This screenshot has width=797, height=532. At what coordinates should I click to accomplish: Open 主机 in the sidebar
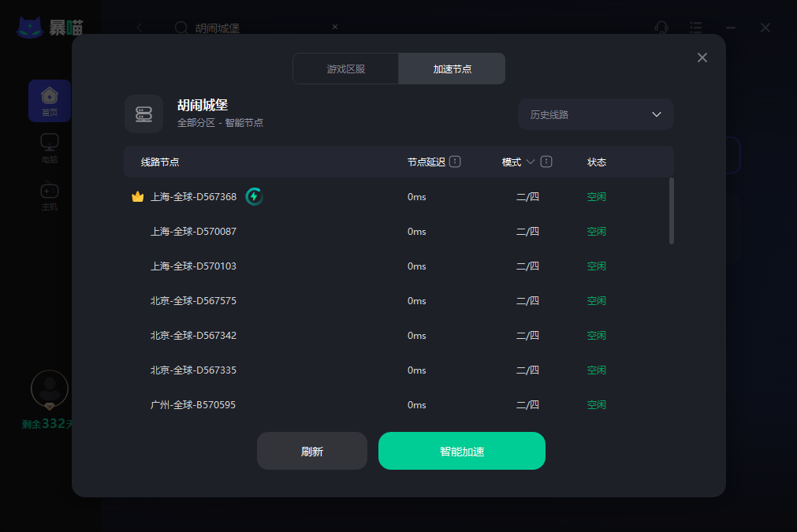tap(50, 195)
